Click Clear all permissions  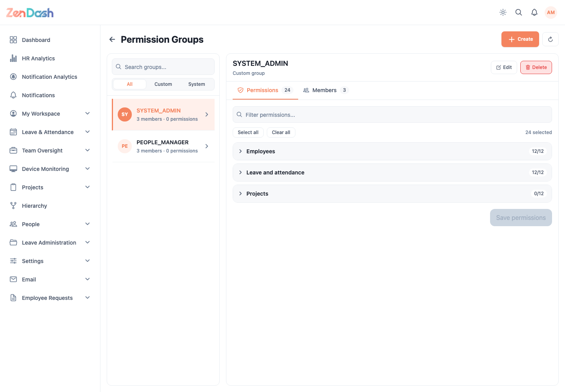(281, 132)
